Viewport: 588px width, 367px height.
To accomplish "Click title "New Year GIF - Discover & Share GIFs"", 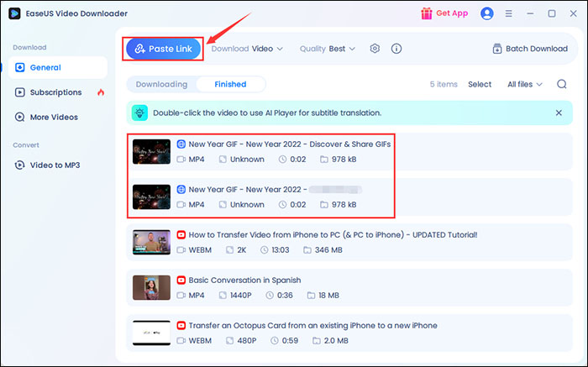I will point(290,144).
